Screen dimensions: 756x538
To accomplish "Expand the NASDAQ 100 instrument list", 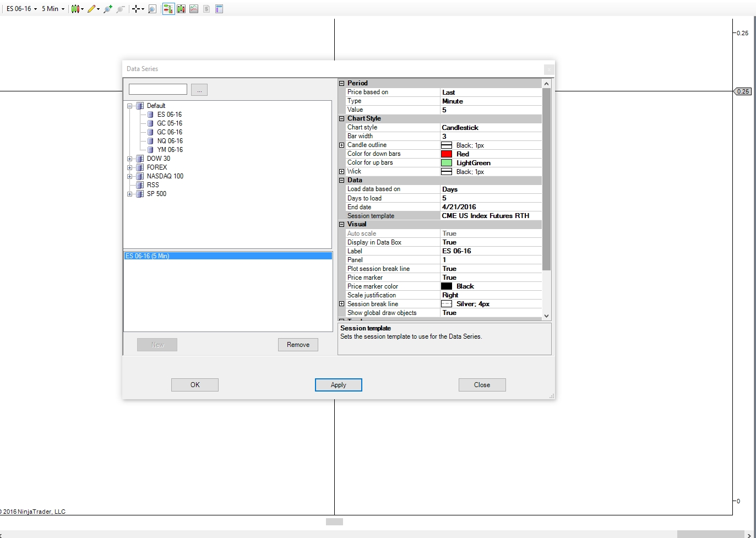I will coord(130,176).
